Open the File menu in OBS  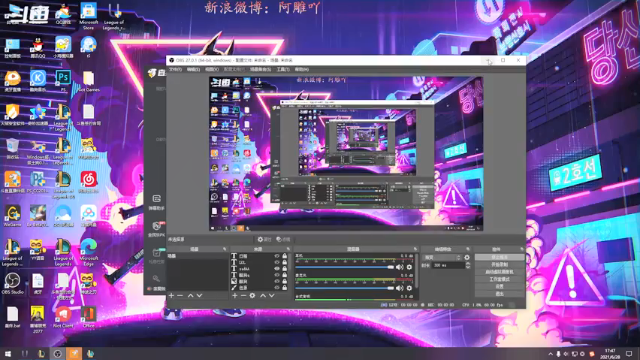click(x=176, y=69)
